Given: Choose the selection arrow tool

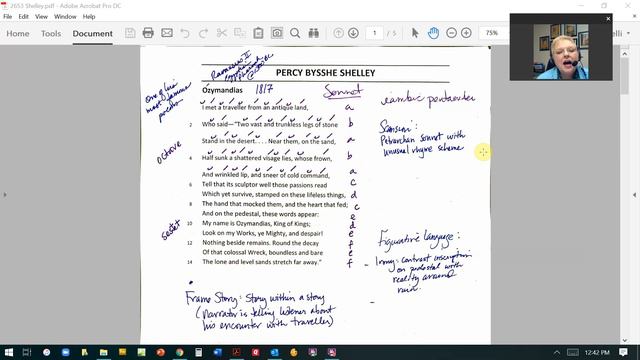Looking at the screenshot, I should coord(415,33).
